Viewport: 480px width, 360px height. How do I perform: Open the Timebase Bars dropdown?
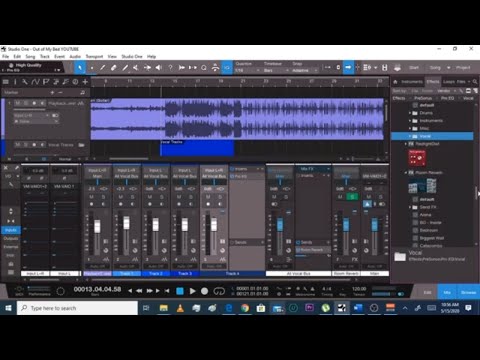[276, 70]
